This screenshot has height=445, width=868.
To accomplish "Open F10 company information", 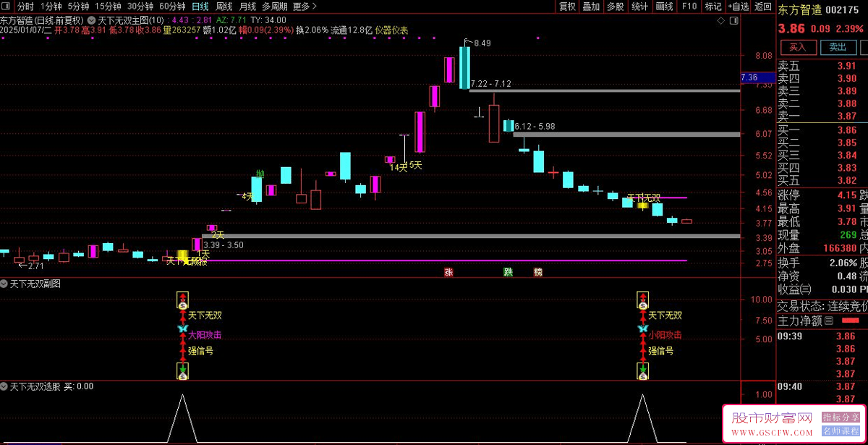I will click(x=689, y=7).
